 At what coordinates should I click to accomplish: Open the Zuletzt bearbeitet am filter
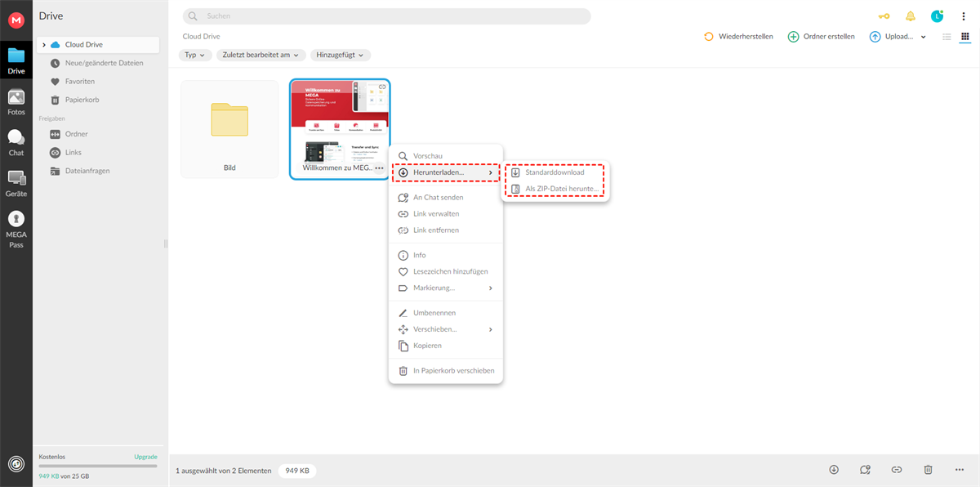pos(261,55)
